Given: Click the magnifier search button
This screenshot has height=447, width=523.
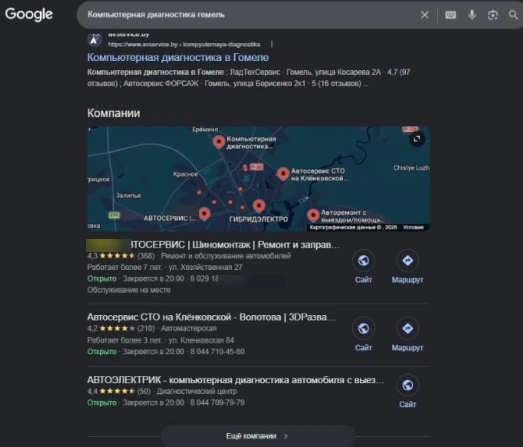Looking at the screenshot, I should [x=513, y=15].
